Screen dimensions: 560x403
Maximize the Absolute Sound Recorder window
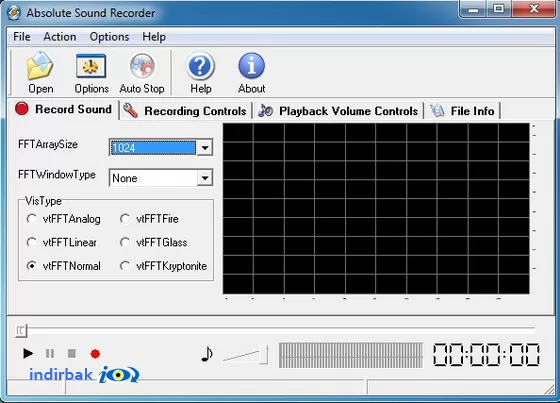[499, 9]
